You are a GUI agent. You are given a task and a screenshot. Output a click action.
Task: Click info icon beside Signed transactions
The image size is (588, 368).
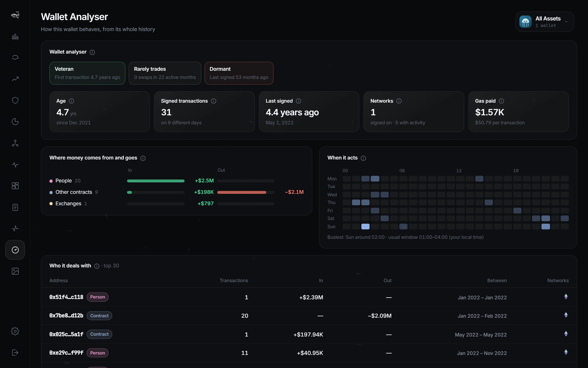point(214,101)
